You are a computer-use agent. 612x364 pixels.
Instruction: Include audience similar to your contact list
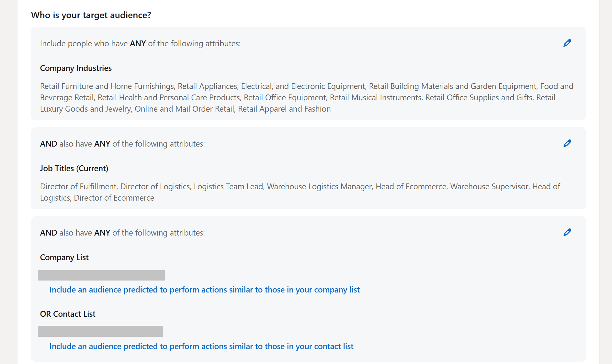(201, 346)
